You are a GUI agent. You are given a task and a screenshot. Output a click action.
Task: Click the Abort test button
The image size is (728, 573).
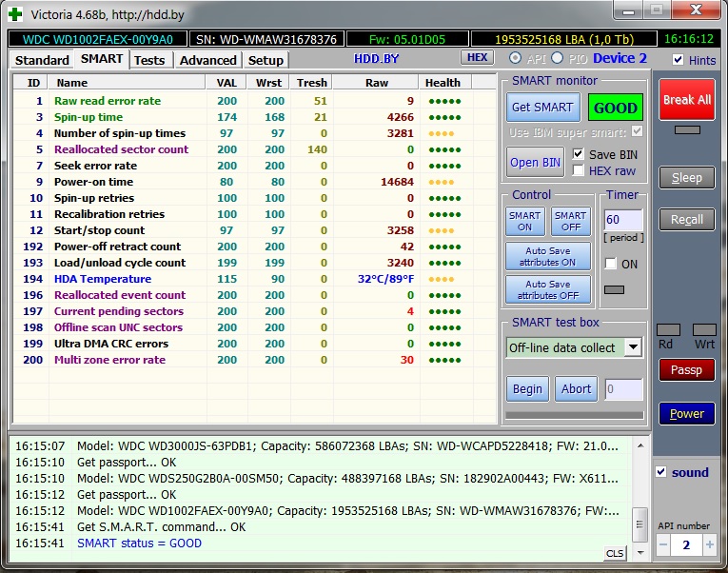point(576,389)
